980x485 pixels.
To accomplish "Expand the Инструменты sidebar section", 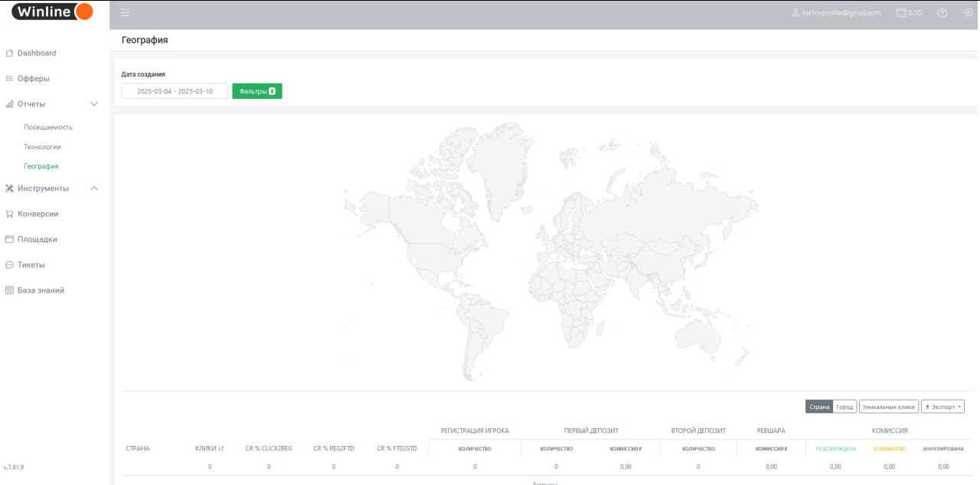I will [x=94, y=188].
